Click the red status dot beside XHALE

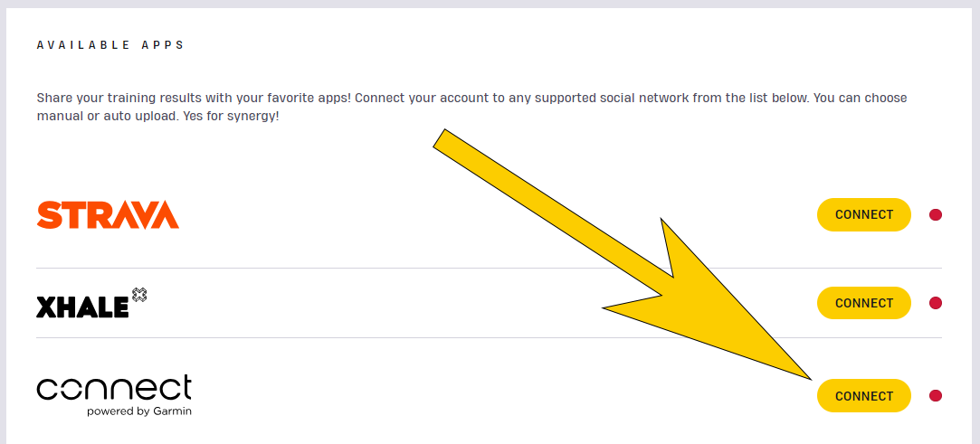936,303
